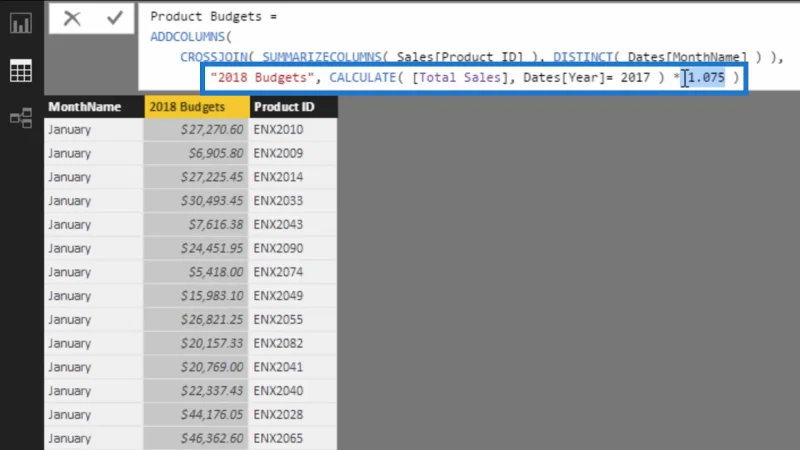The width and height of the screenshot is (800, 450).
Task: Select the $27,270.60 budget cell
Action: (196, 130)
